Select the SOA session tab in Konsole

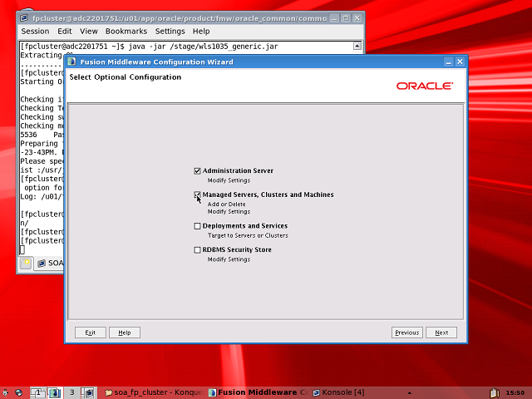pyautogui.click(x=50, y=264)
